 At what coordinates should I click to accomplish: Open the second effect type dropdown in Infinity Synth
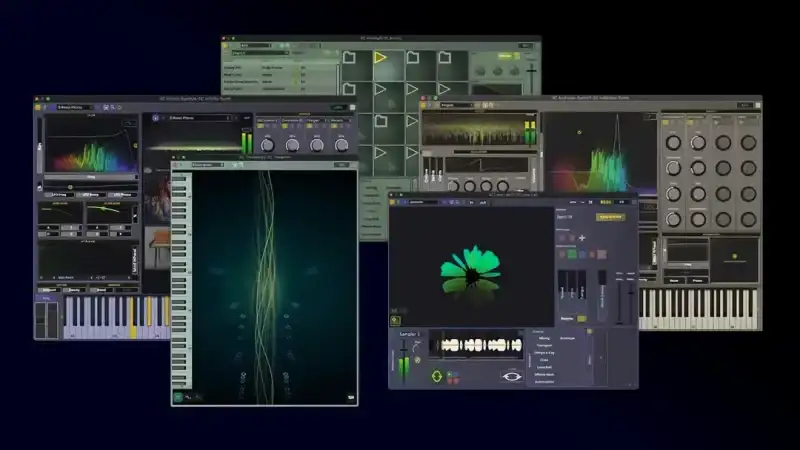[292, 120]
